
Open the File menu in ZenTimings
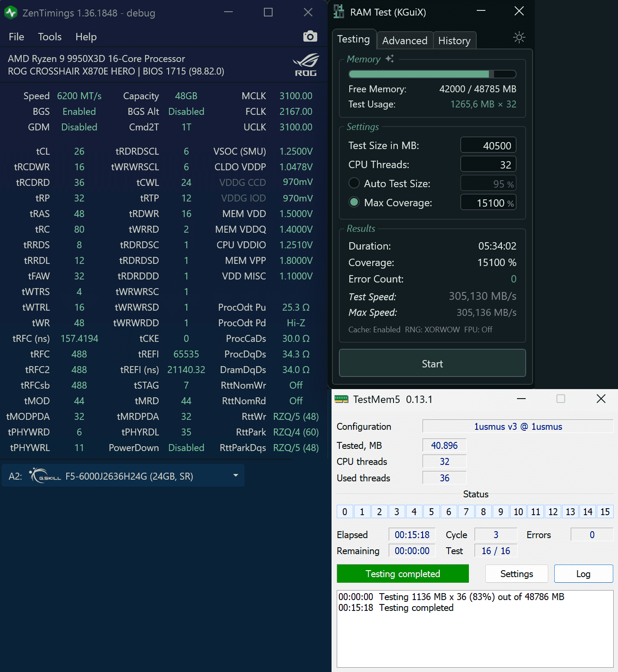[x=16, y=37]
